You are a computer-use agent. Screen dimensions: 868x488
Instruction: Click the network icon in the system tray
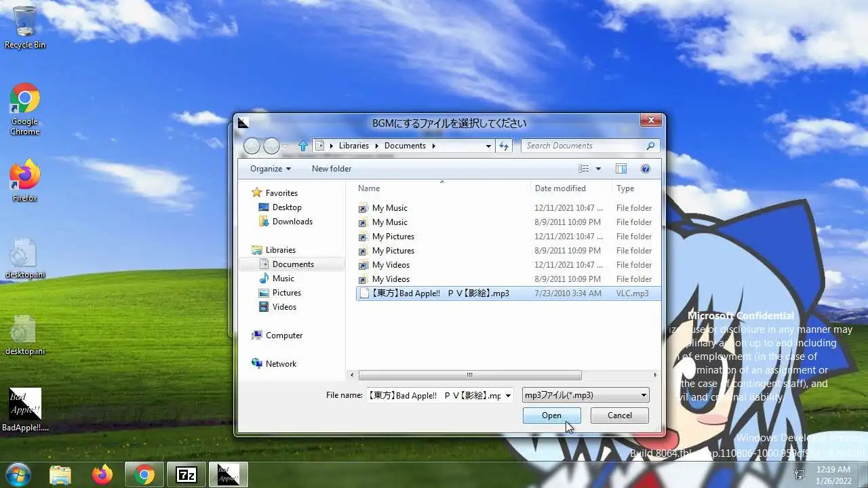point(800,474)
